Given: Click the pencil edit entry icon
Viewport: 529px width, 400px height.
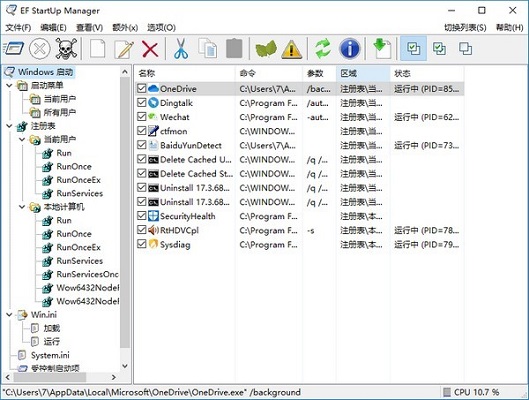Looking at the screenshot, I should [124, 49].
